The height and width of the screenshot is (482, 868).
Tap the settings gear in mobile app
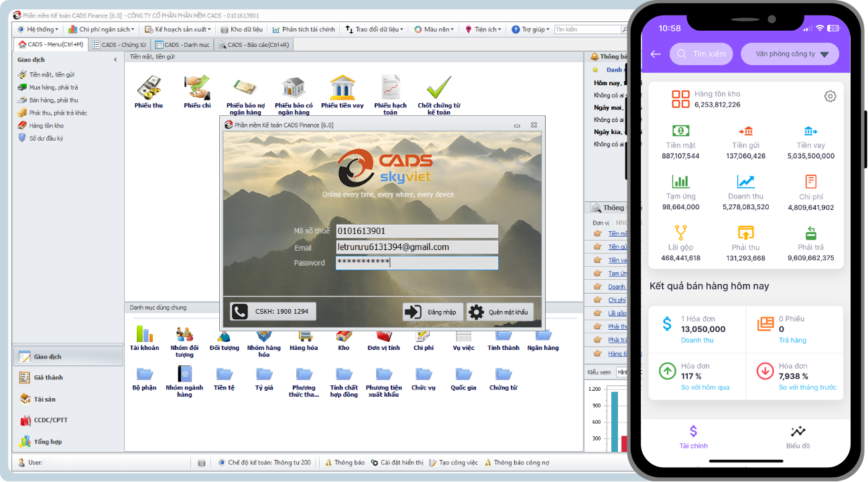pyautogui.click(x=830, y=96)
